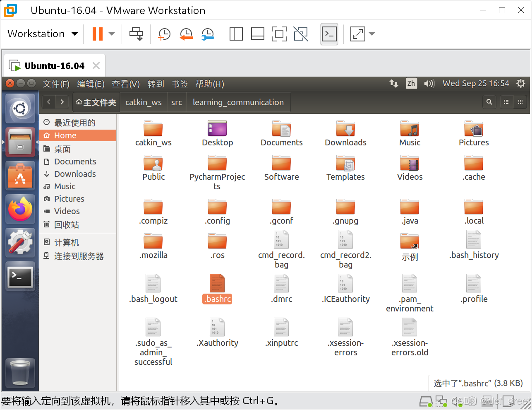
Task: Click the file search magnifier icon
Action: (489, 102)
